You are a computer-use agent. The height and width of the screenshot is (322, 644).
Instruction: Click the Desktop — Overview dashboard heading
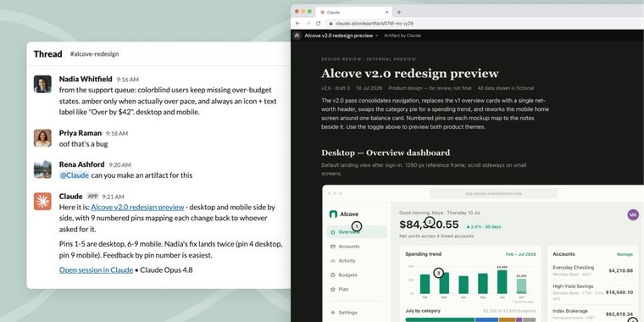[x=386, y=153]
